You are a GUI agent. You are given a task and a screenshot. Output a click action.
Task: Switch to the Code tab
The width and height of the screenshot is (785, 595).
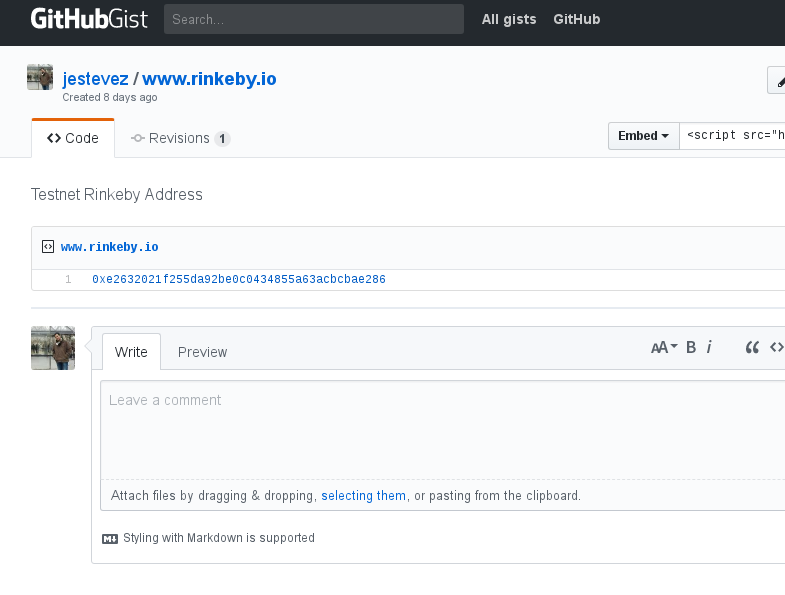pyautogui.click(x=73, y=138)
